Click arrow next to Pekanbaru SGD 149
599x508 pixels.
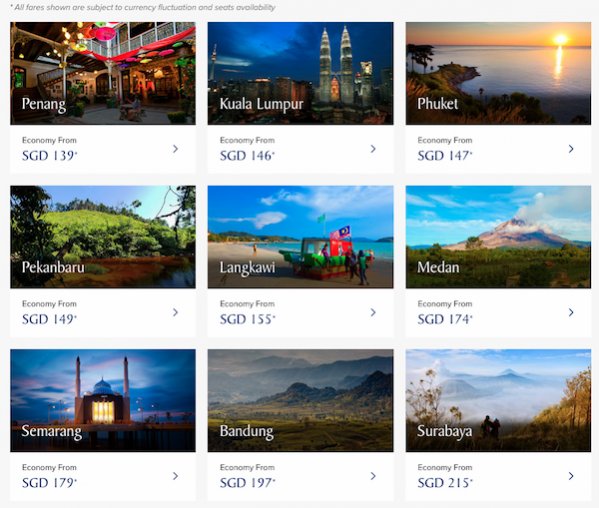[175, 312]
